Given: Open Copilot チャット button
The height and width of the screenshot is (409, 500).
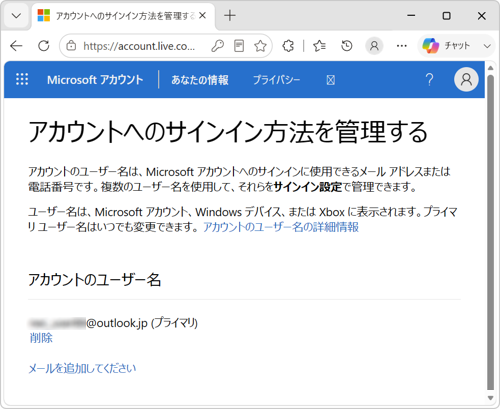Looking at the screenshot, I should coord(447,46).
